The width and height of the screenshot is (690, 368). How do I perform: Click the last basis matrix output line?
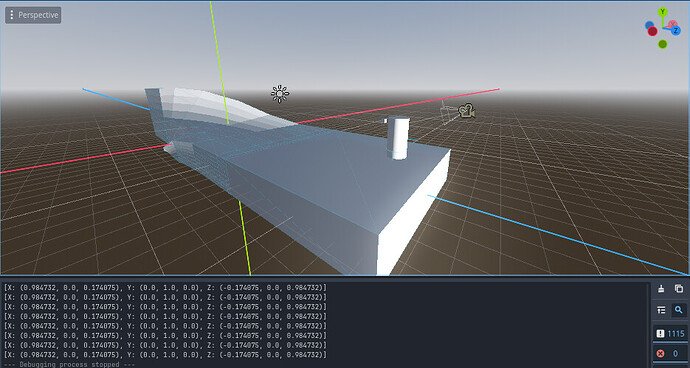tap(165, 355)
